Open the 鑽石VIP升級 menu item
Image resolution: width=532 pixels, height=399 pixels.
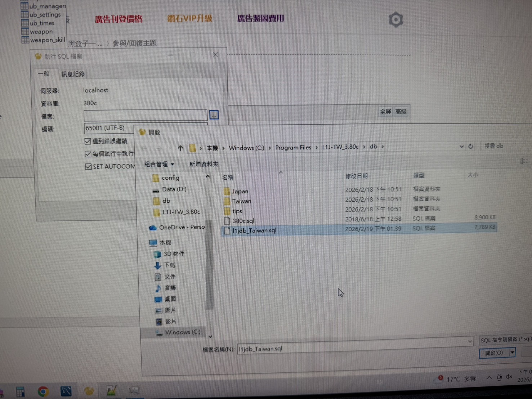pos(190,18)
